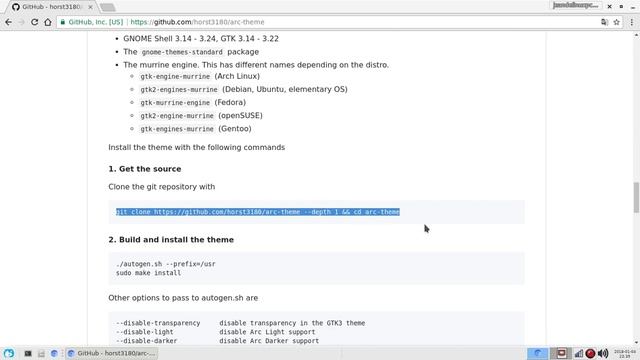Activate the GitHub window taskbar button
This screenshot has height=360, width=640.
click(x=111, y=353)
